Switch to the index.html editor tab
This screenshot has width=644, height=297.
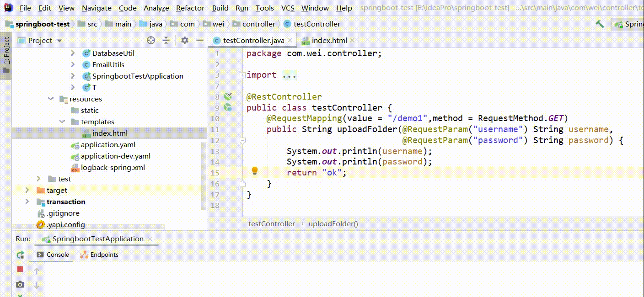(329, 40)
